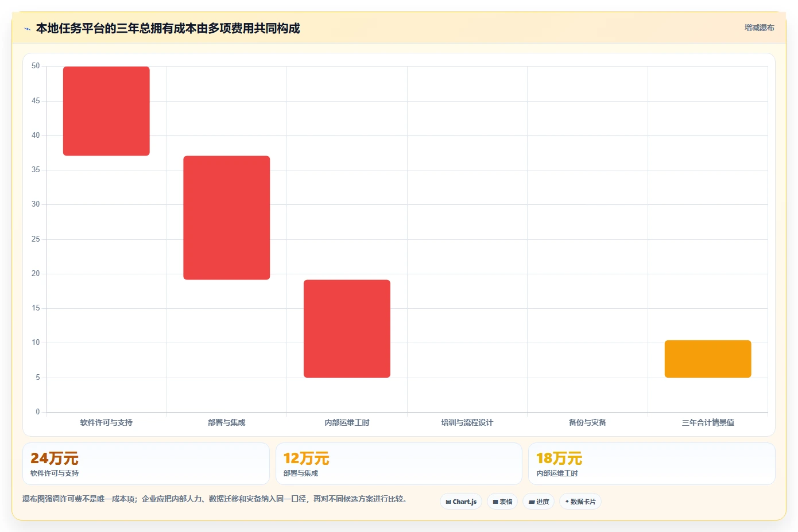This screenshot has width=798, height=532.
Task: Click the 培训与流程设计 x-axis label
Action: pos(467,422)
